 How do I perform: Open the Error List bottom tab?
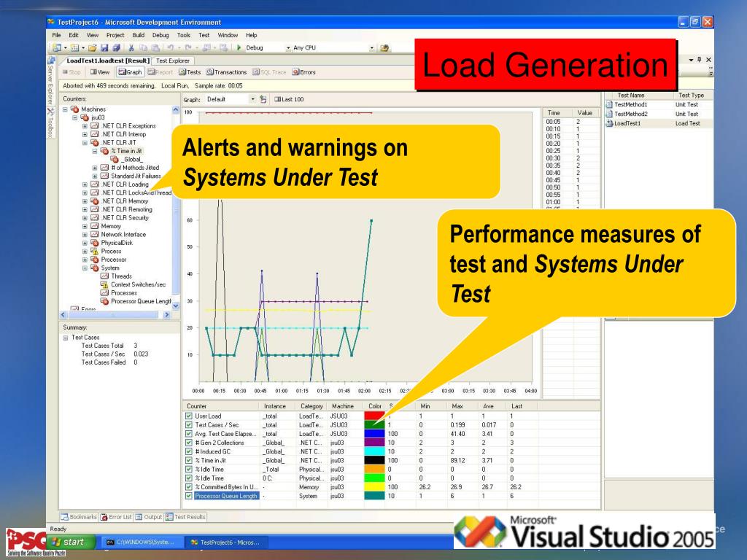(x=116, y=517)
